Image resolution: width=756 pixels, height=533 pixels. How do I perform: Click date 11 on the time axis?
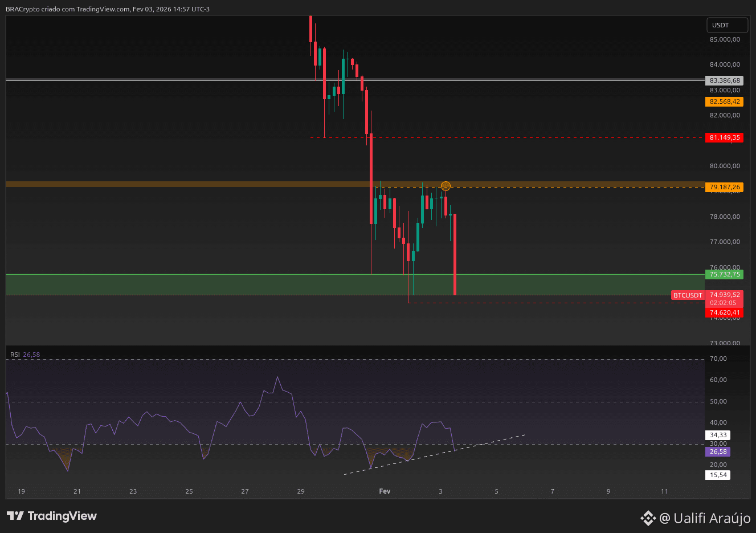click(664, 491)
